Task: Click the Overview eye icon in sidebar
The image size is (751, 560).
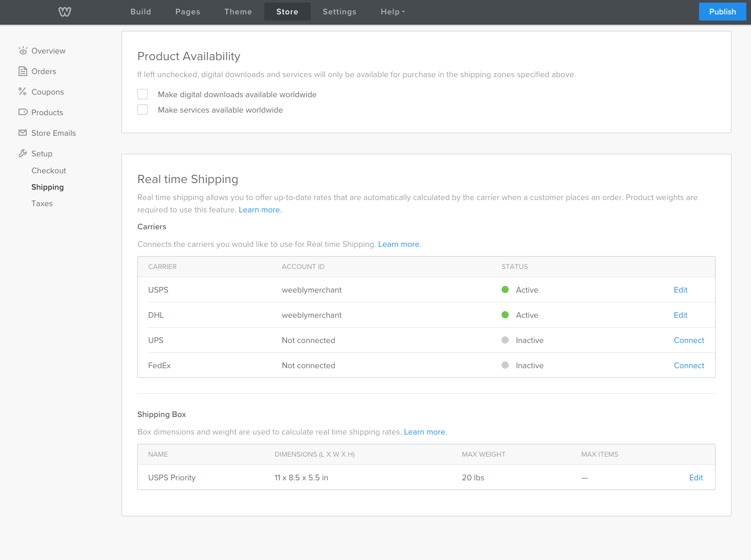Action: [x=23, y=50]
